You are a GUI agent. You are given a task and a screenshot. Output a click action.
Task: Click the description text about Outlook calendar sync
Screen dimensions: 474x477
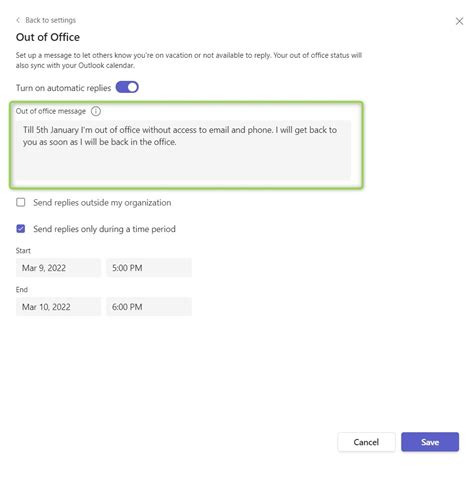click(x=189, y=60)
